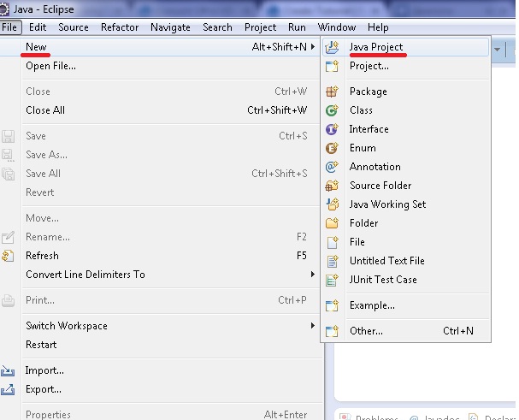Select Project... in New submenu
The height and width of the screenshot is (420, 519).
coord(406,66)
